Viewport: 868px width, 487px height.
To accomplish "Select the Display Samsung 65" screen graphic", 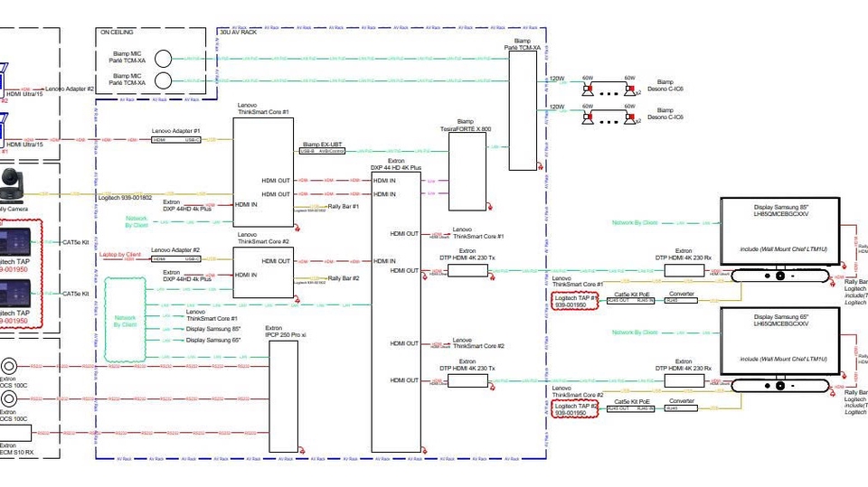I will pos(780,342).
